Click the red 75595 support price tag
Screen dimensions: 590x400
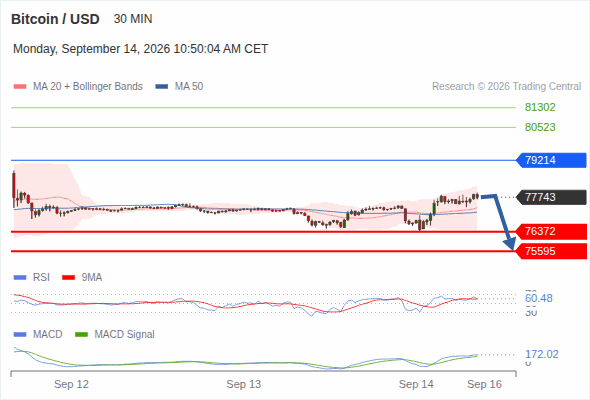click(552, 251)
